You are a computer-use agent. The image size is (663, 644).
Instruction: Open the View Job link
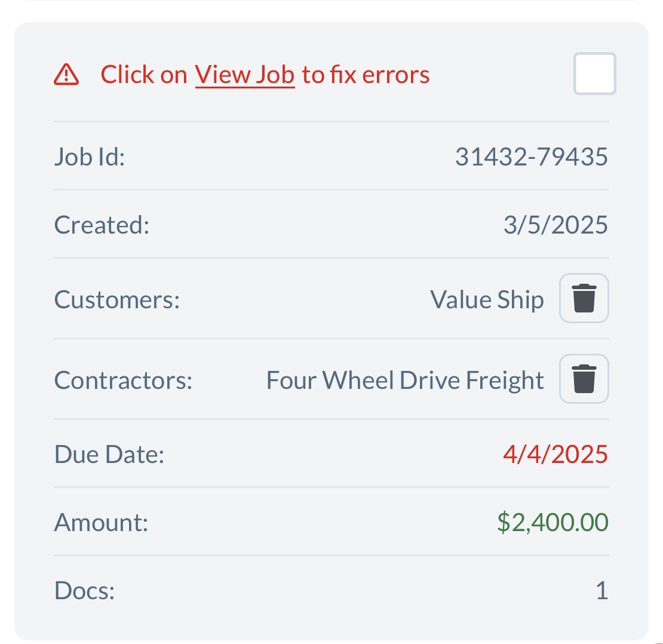pyautogui.click(x=244, y=75)
